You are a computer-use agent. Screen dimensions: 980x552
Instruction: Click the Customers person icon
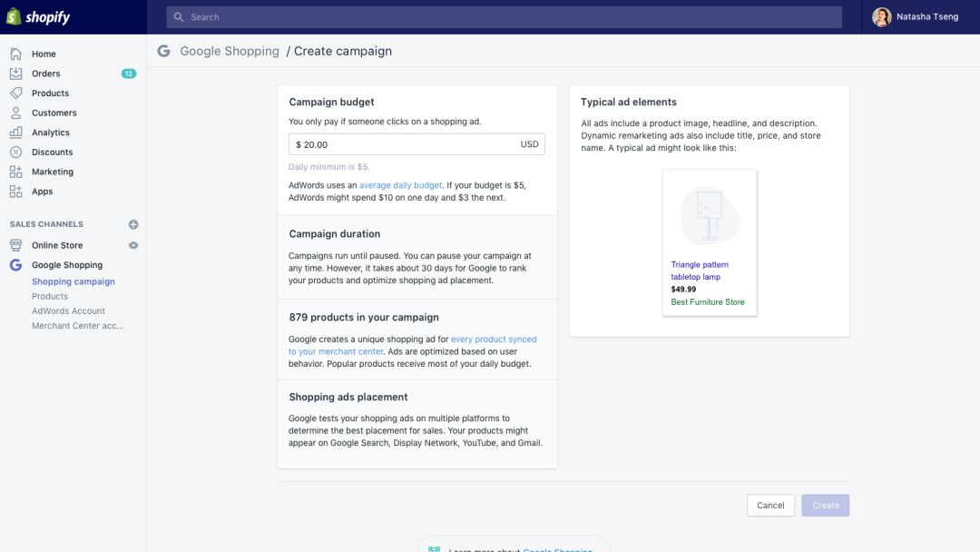point(15,113)
